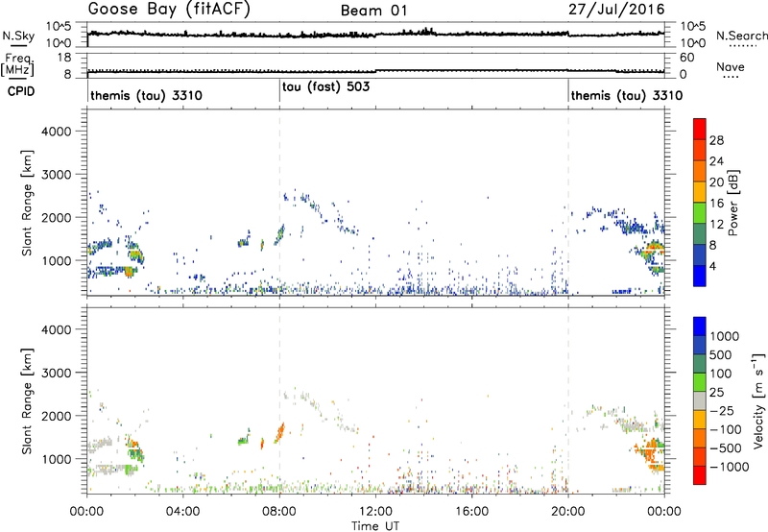Click the '04:00' time axis label
The width and height of the screenshot is (768, 532).
(183, 512)
